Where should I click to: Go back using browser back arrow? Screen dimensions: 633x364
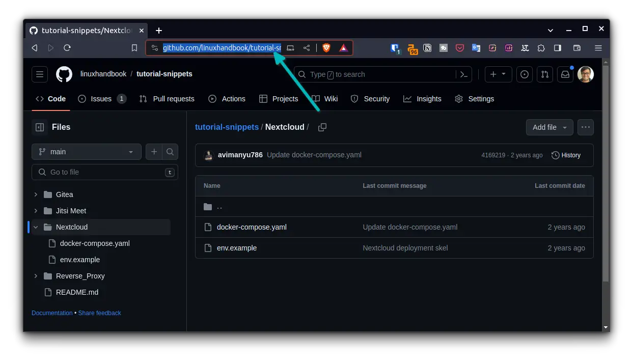(x=35, y=48)
